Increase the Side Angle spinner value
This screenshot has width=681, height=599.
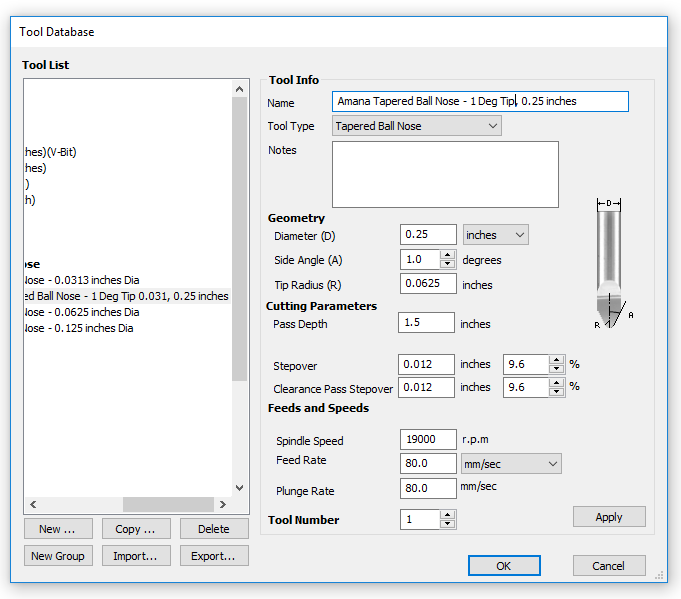coord(448,255)
